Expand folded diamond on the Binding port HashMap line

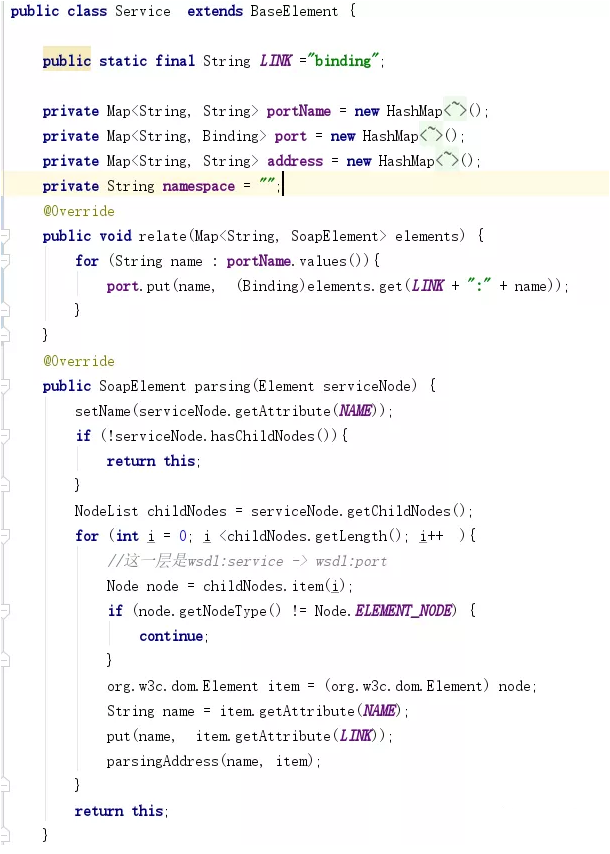tap(431, 136)
